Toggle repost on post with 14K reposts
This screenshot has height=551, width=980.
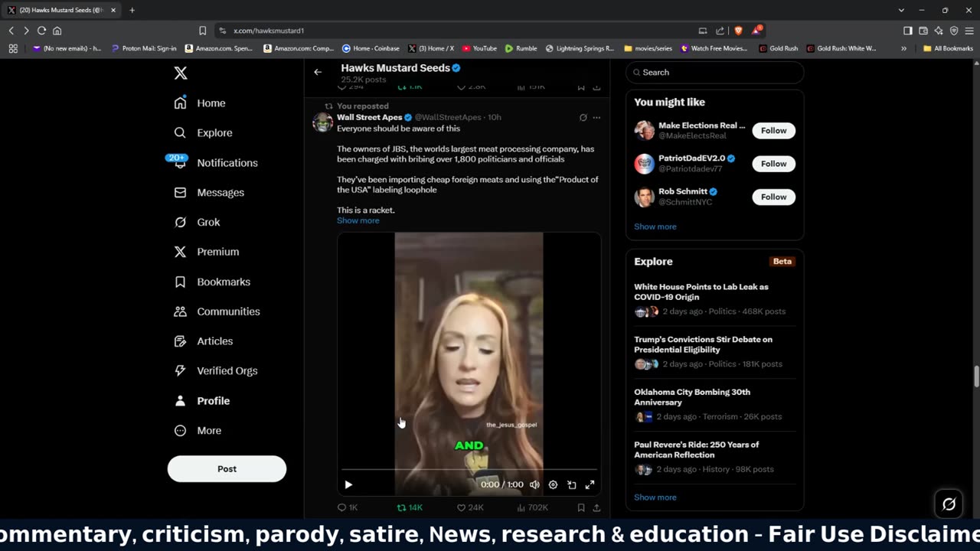pos(410,507)
